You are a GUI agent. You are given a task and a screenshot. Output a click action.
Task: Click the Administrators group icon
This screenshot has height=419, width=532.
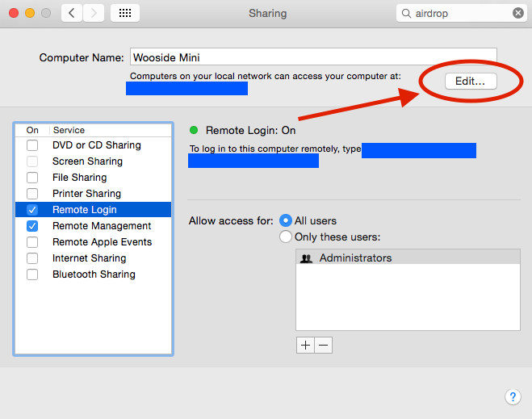[x=306, y=258]
